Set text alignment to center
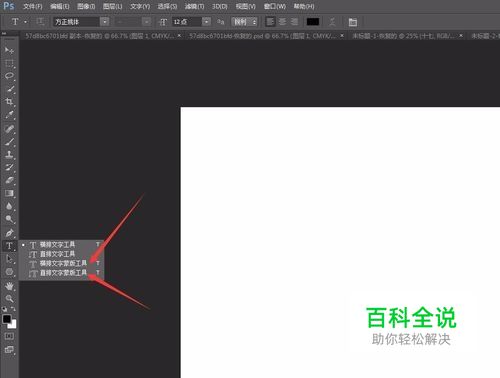Viewport: 500px width, 378px height. click(x=282, y=22)
